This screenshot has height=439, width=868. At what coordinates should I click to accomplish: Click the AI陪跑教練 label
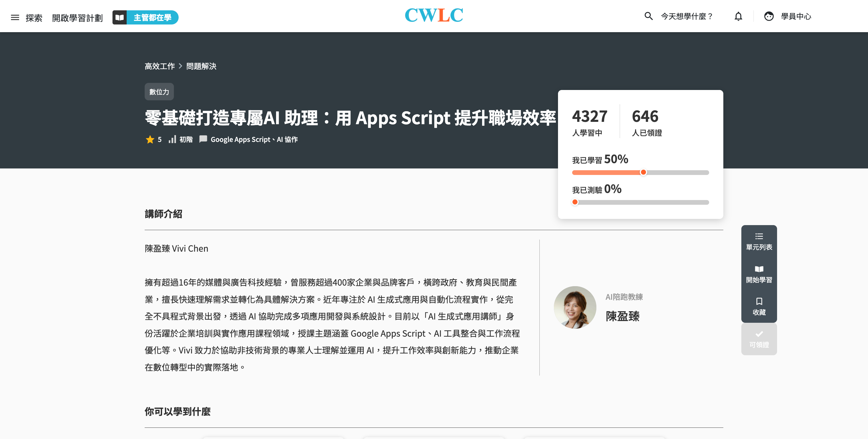coord(624,297)
